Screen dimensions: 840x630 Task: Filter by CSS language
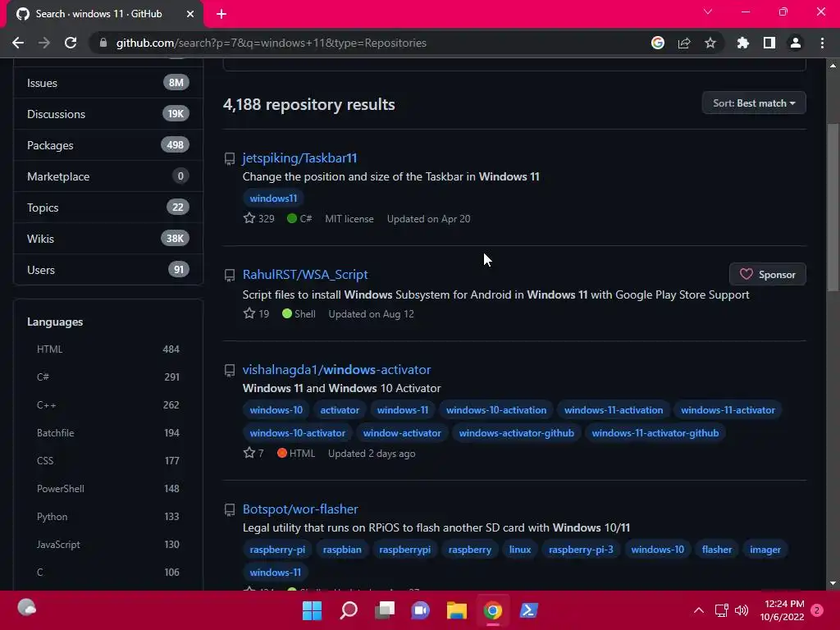click(x=108, y=461)
